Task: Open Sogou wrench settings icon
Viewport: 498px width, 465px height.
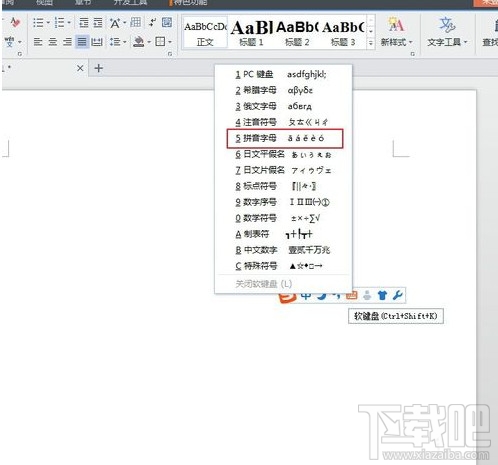Action: click(x=398, y=295)
